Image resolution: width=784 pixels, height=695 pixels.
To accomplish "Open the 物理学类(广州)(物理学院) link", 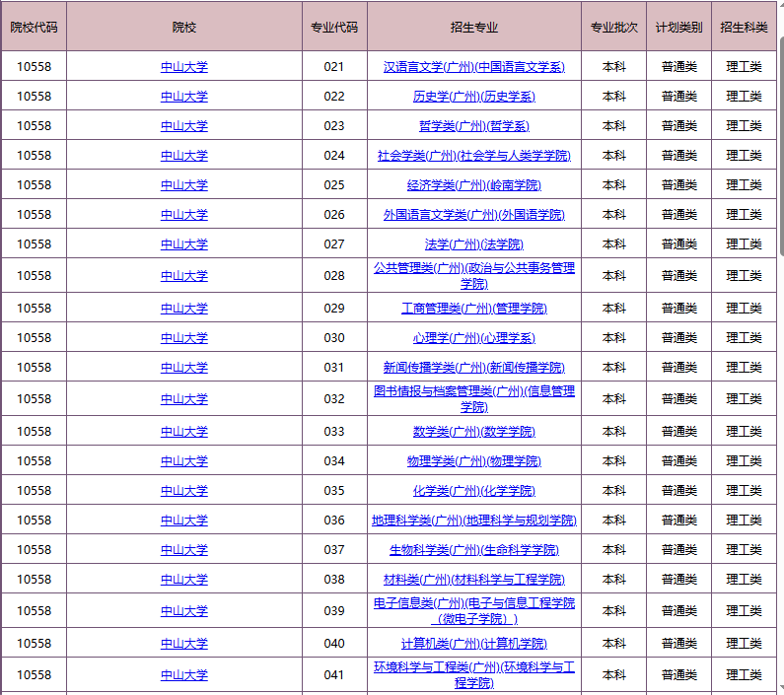I will pos(474,461).
